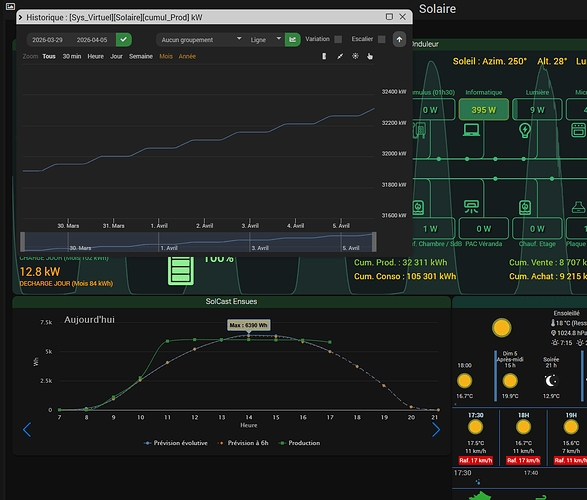Go to previous SolCast day with left arrow
Screen dimensions: 587x500
27,429
